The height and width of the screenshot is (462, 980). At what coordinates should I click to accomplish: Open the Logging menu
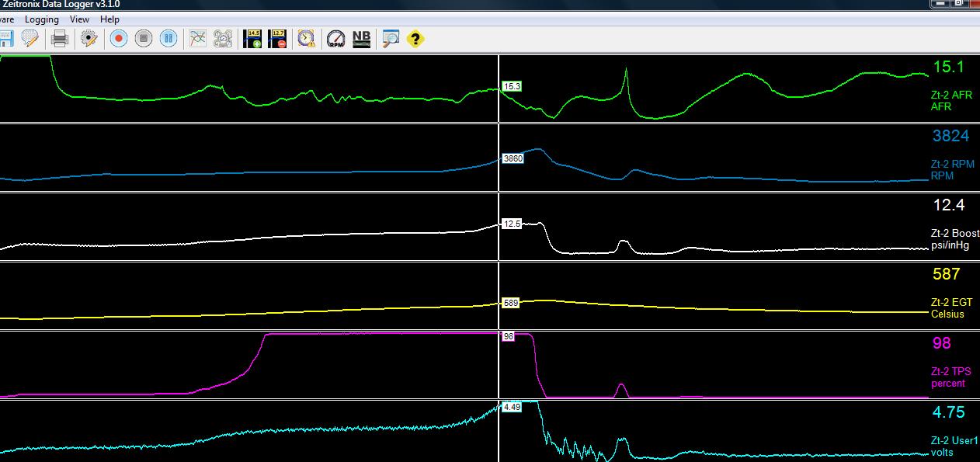click(x=42, y=19)
